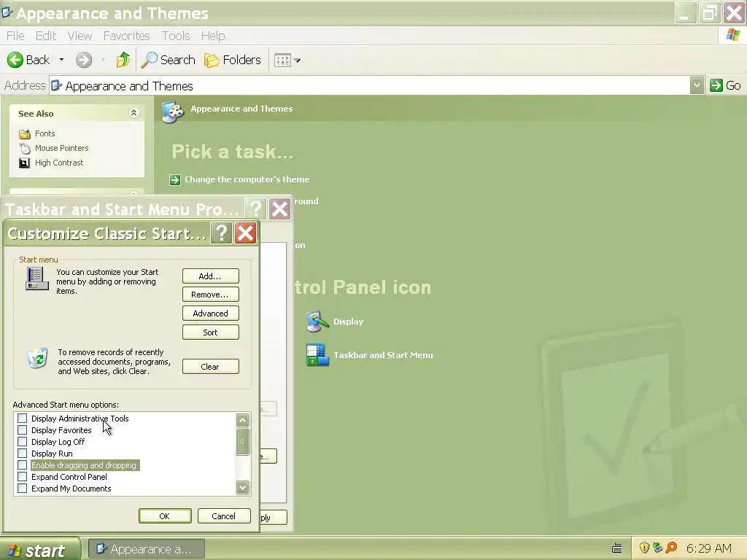Screen dimensions: 747x560
Task: Click Cancel in Customize dialog
Action: (224, 516)
